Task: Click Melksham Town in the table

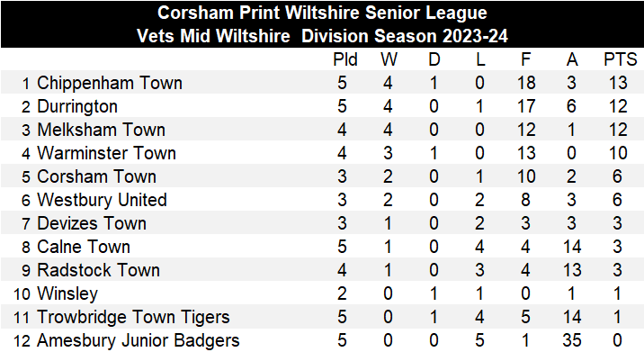Action: coord(101,130)
